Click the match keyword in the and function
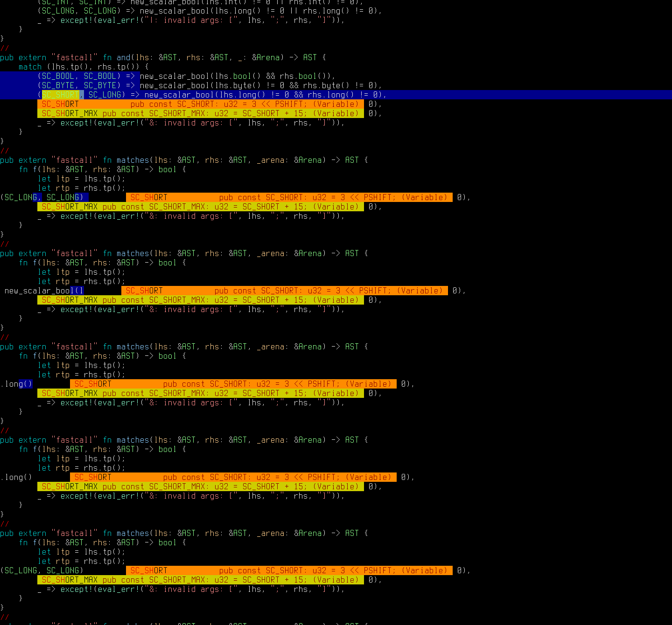Image resolution: width=672 pixels, height=625 pixels. [x=30, y=67]
